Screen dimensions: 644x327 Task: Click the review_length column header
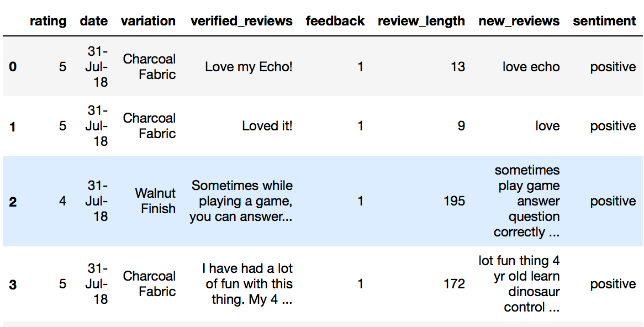(421, 21)
